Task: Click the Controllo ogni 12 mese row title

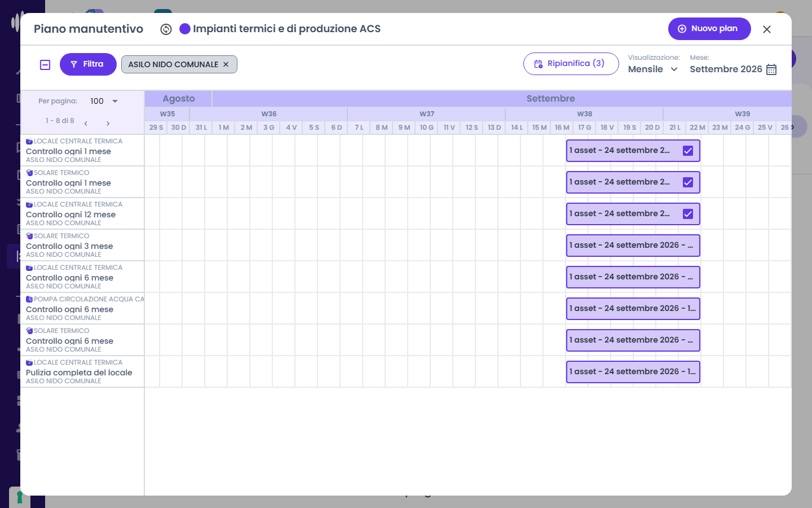Action: [x=70, y=214]
